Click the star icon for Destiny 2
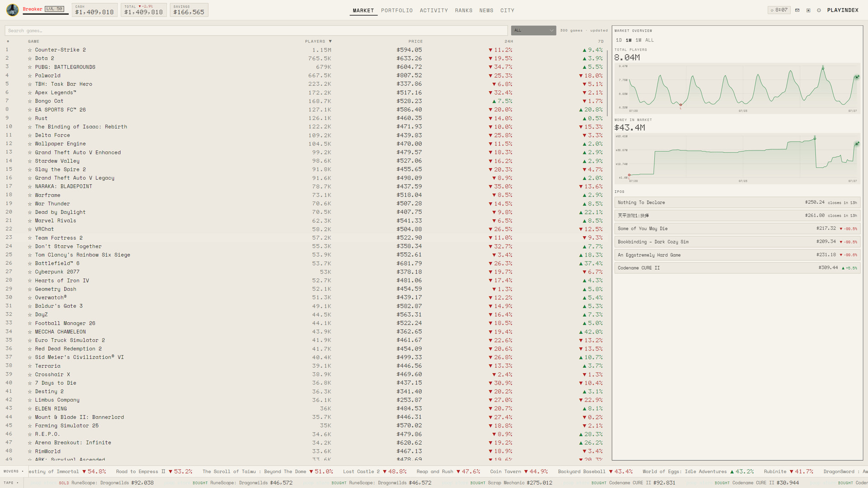 [30, 392]
